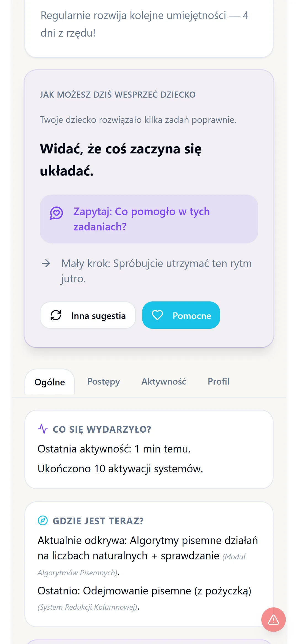Click the Gdzie jest teraz heading
This screenshot has height=644, width=298.
pos(98,521)
